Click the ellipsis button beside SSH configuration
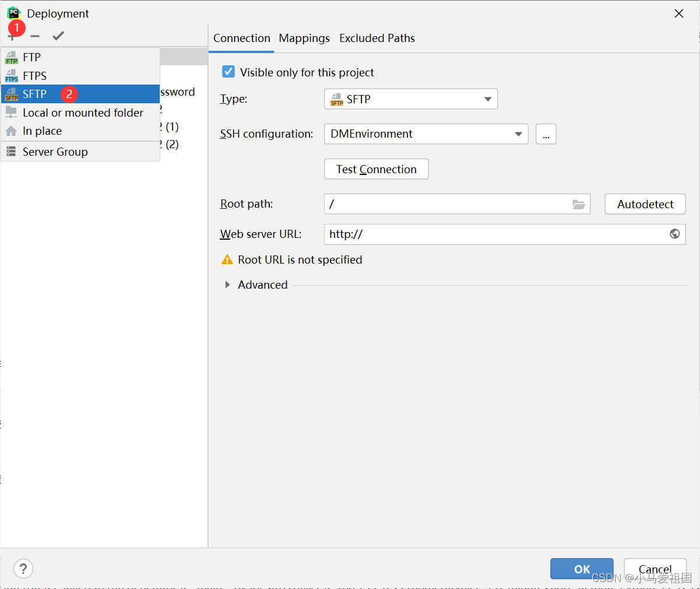This screenshot has width=700, height=589. (x=546, y=134)
